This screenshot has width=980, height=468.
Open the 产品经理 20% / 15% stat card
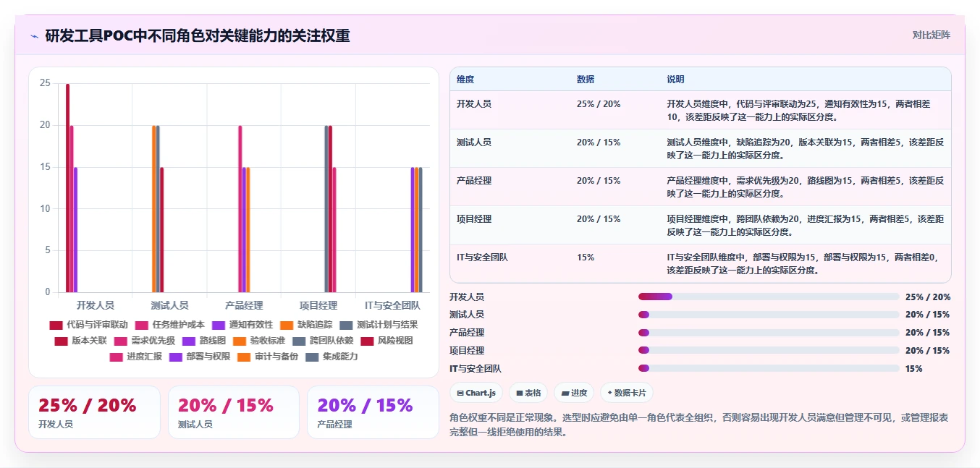click(x=373, y=412)
